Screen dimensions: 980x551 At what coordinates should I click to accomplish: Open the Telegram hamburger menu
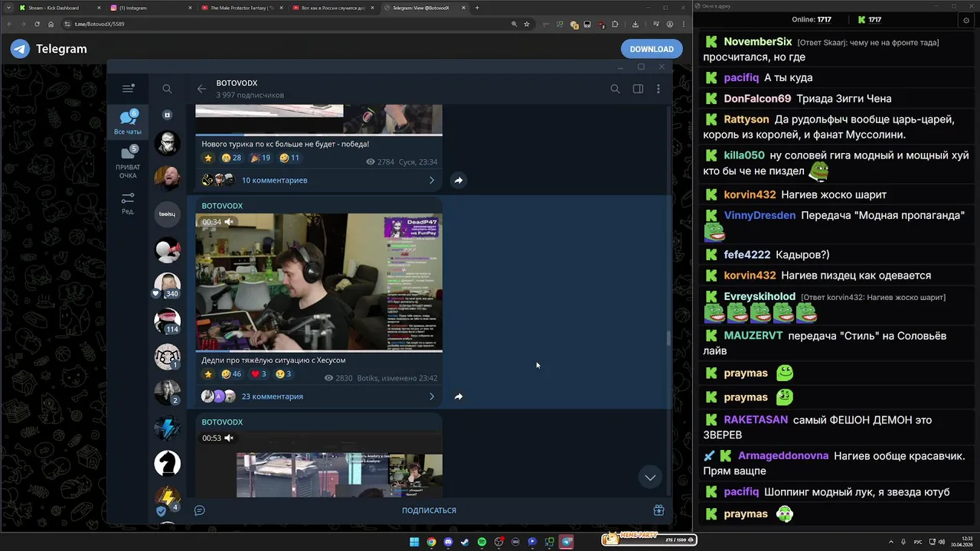[x=128, y=89]
